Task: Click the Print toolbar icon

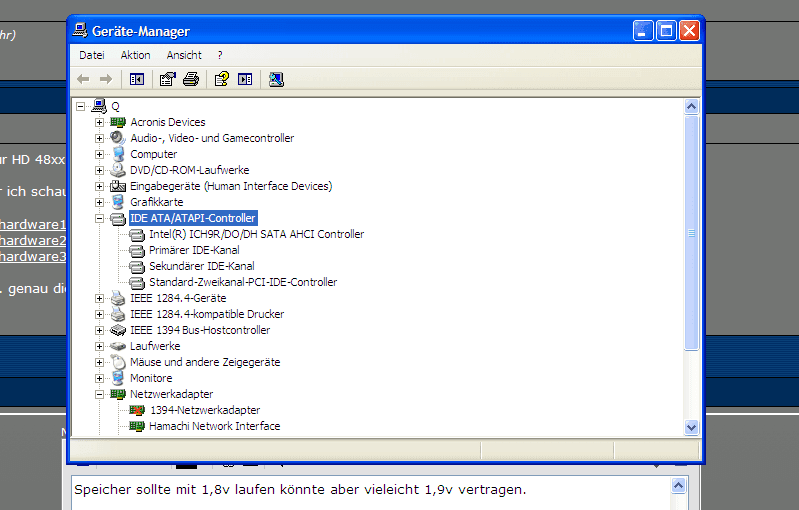Action: (x=191, y=79)
